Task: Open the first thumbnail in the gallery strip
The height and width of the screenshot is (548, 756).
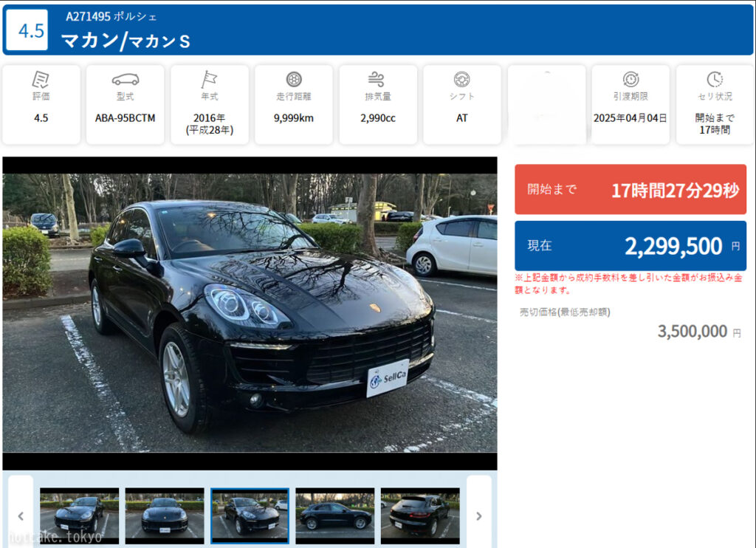Action: coord(80,516)
